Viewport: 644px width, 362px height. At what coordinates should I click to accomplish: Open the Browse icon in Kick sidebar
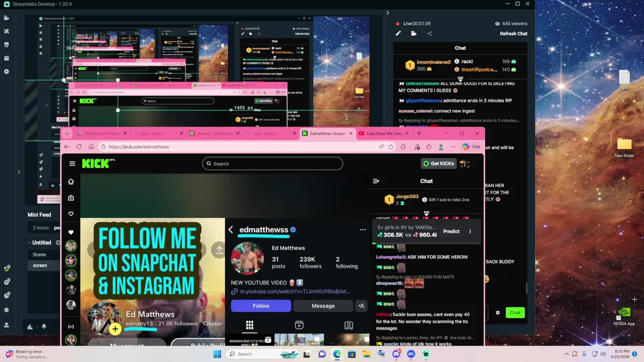coord(71,198)
